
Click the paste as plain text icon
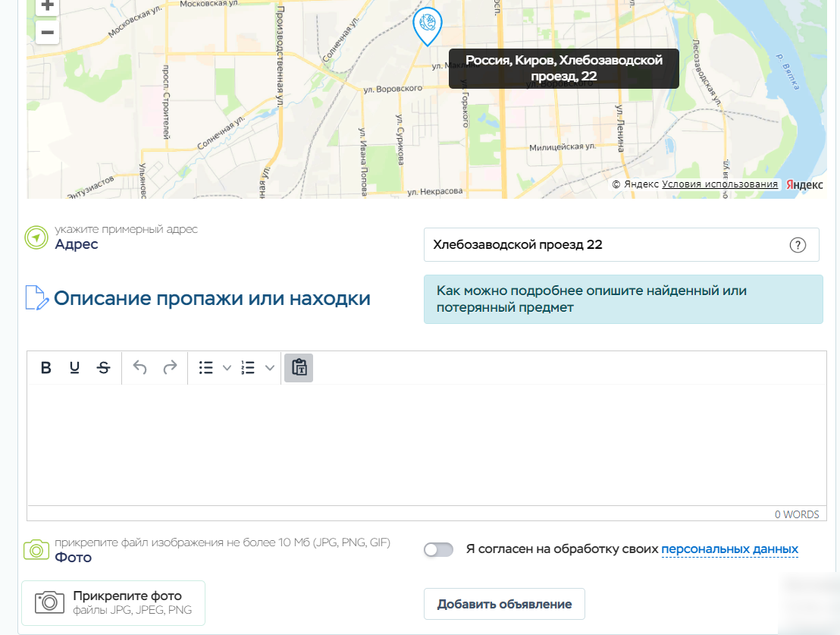coord(299,368)
